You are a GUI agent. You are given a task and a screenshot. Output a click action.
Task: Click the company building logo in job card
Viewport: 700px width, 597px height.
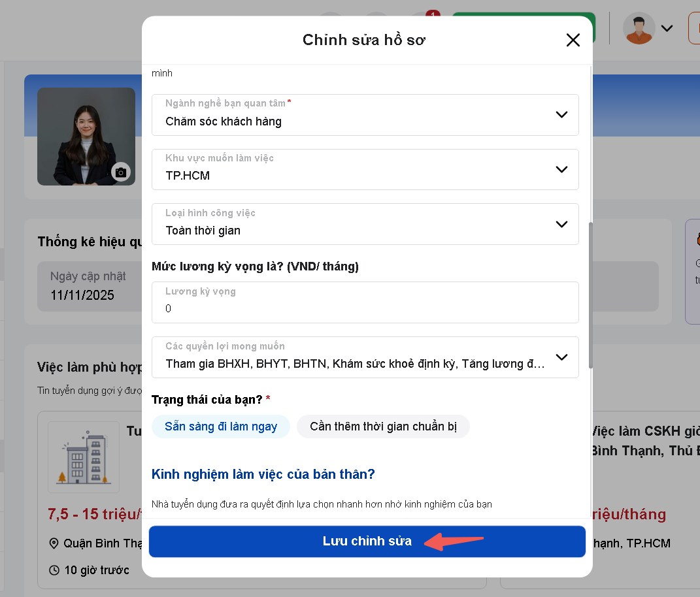84,457
